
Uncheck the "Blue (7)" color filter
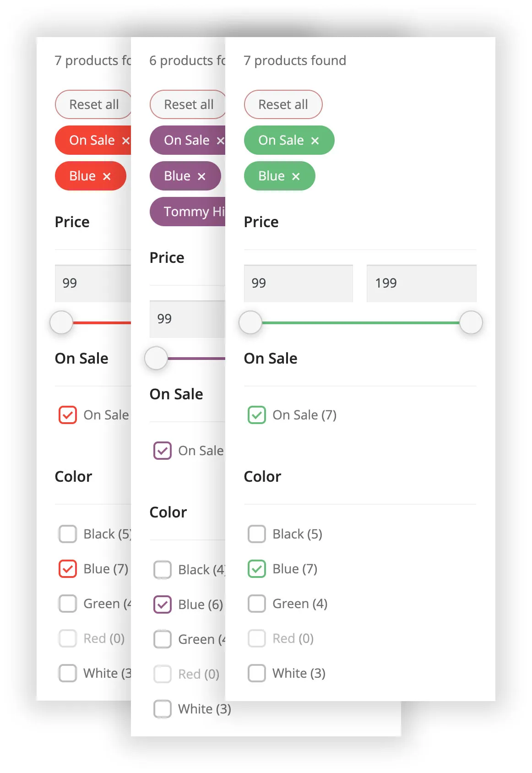pos(256,569)
